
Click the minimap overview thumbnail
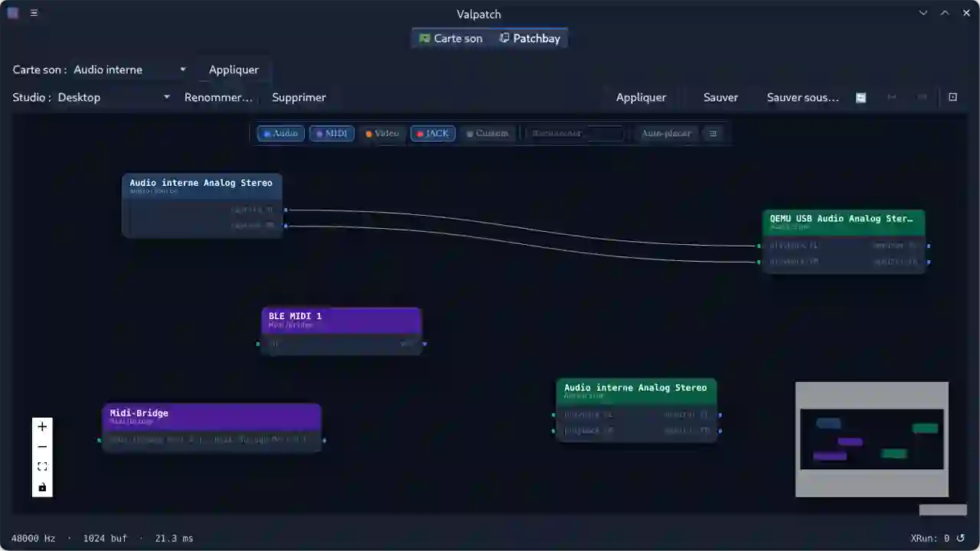click(x=872, y=439)
